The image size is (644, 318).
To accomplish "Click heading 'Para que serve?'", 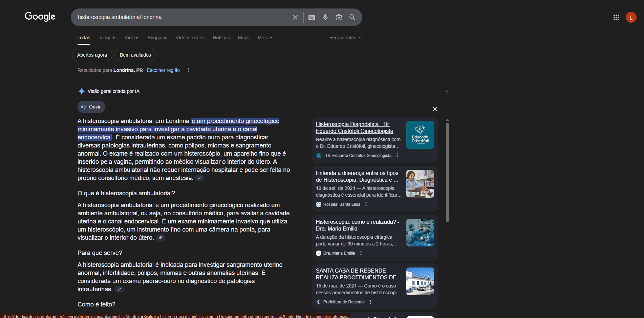I will (x=100, y=253).
